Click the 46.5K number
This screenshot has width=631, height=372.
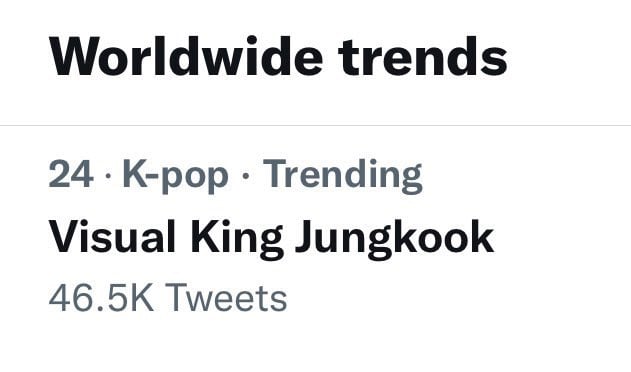coord(101,298)
